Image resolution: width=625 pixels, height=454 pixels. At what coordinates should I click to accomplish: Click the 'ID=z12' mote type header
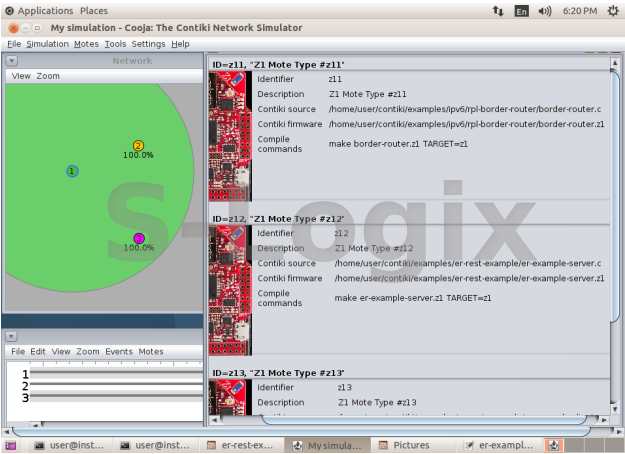(278, 219)
